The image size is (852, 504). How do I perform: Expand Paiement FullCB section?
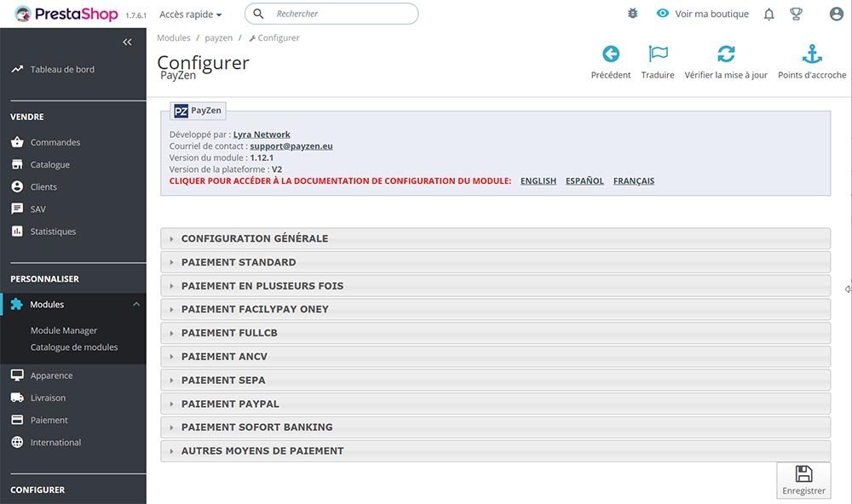click(495, 333)
